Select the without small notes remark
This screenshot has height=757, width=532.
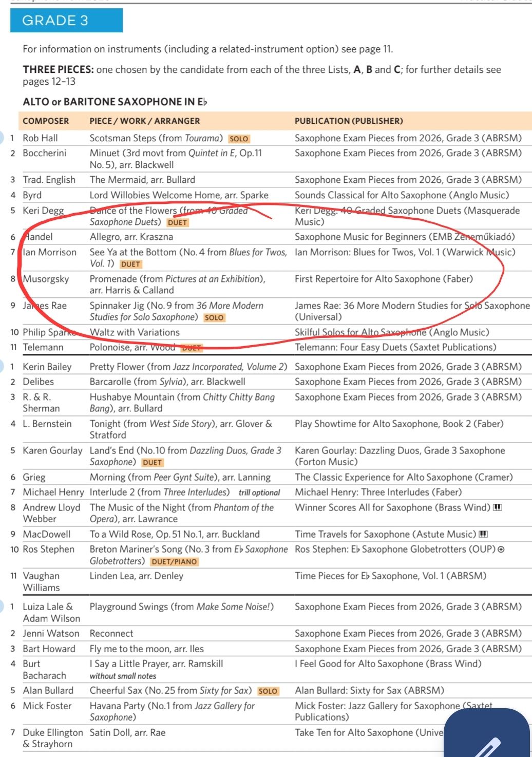click(x=123, y=676)
